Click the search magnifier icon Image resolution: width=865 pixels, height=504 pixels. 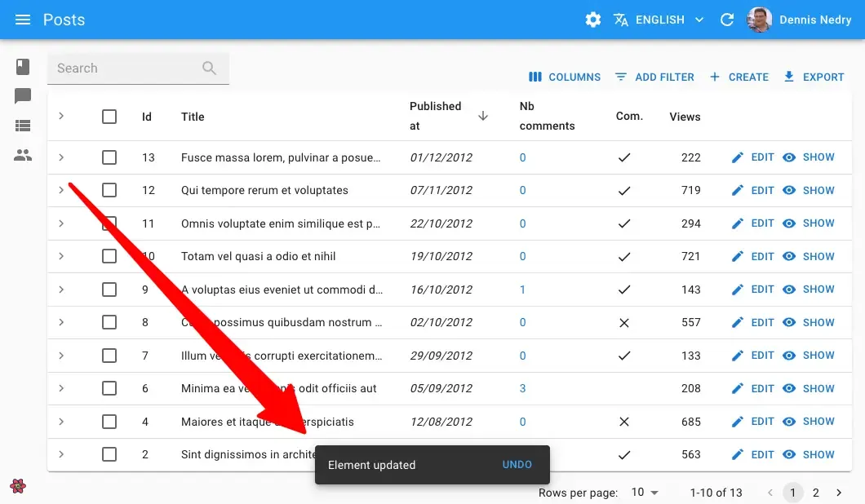coord(210,69)
